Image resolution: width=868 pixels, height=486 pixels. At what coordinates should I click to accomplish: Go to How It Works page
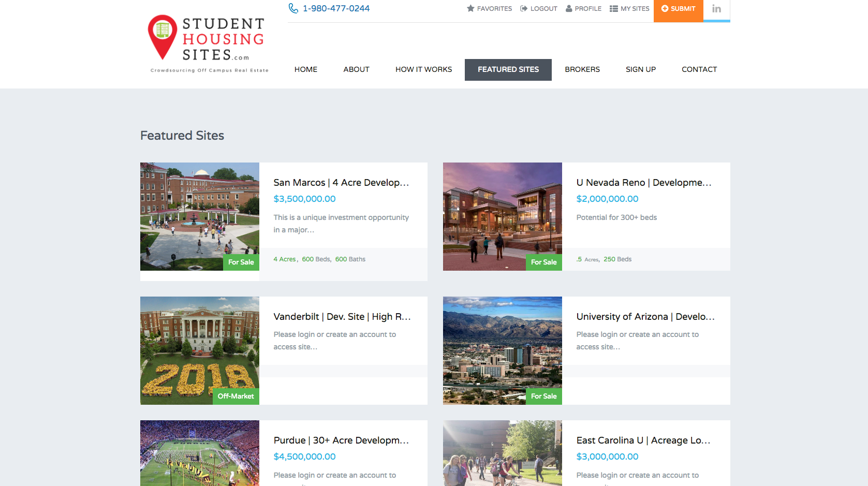pos(424,69)
